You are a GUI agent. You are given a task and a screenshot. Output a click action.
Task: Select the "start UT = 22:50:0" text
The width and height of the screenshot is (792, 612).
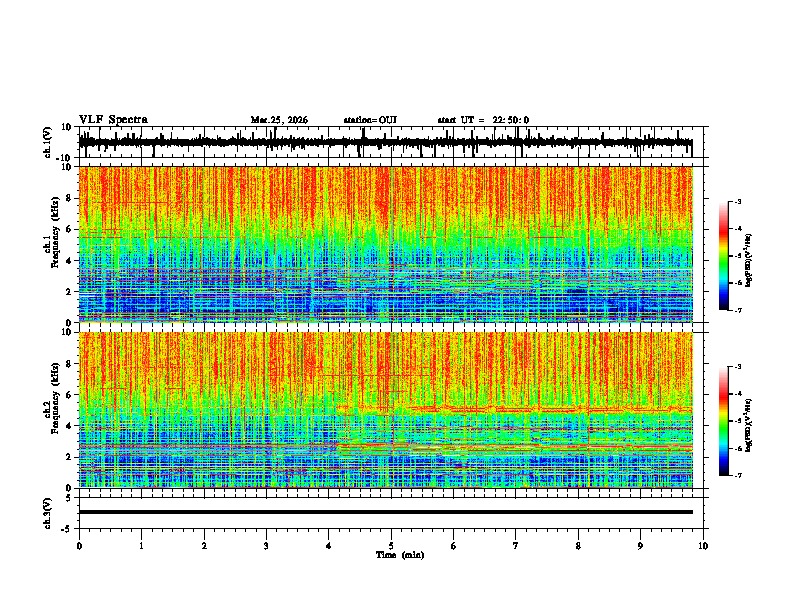(483, 120)
